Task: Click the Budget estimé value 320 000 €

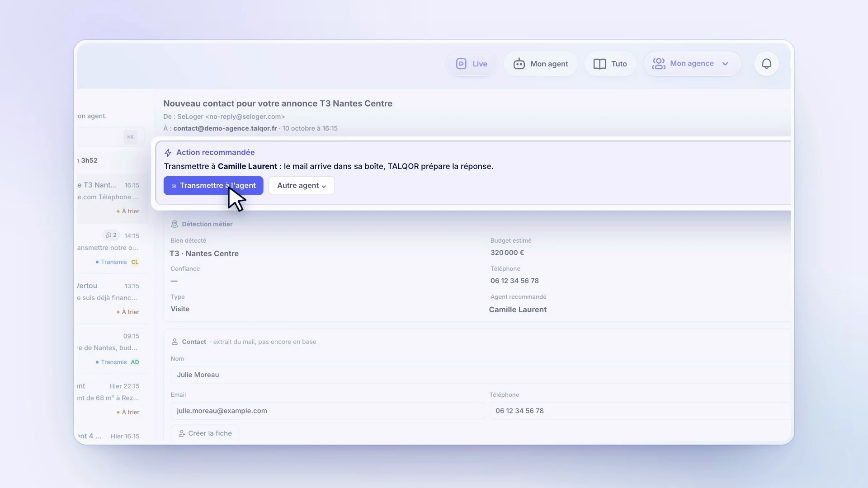Action: [507, 253]
